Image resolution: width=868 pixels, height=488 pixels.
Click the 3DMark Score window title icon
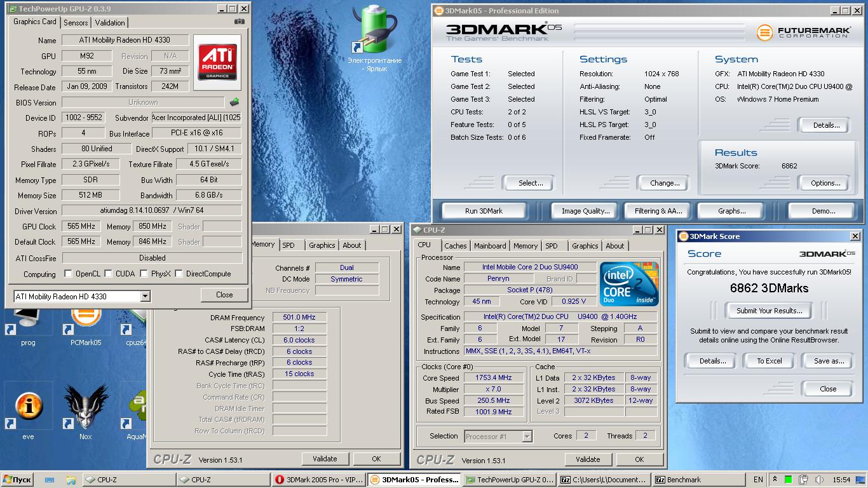tap(684, 236)
